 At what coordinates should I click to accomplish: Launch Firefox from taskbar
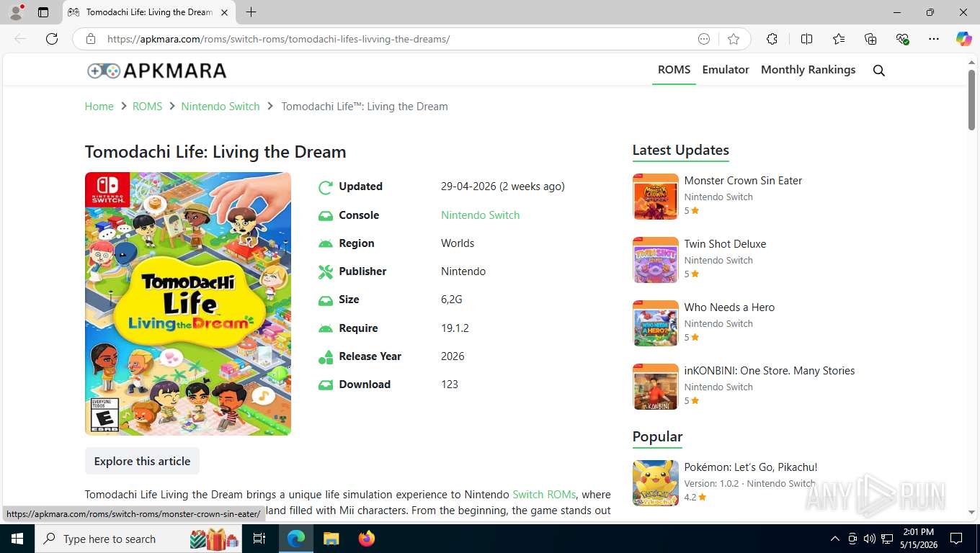pos(367,539)
